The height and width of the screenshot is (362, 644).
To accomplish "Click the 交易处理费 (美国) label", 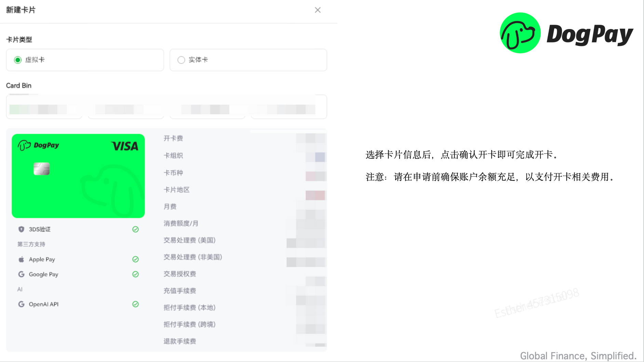I will pyautogui.click(x=189, y=240).
